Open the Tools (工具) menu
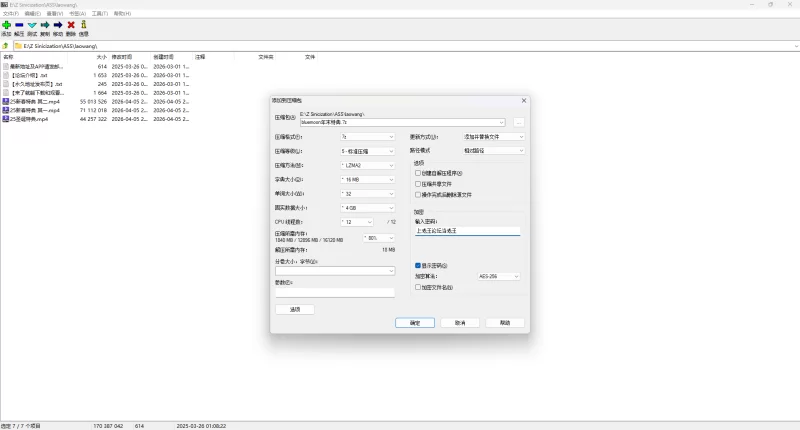 [99, 14]
